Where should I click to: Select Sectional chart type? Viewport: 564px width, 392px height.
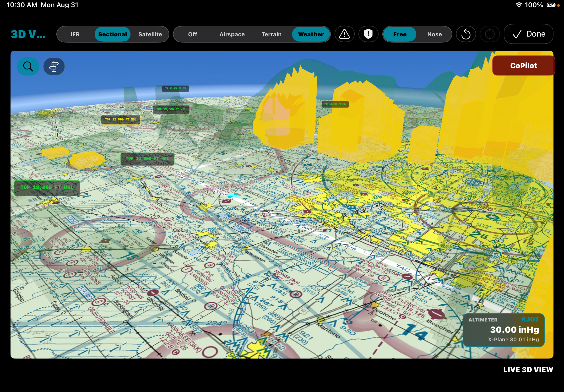(x=113, y=34)
